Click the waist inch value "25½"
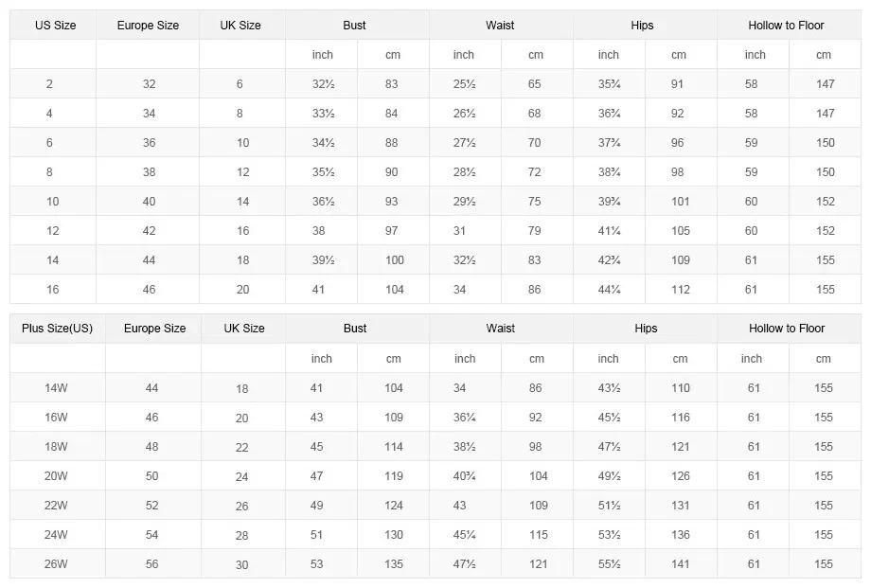This screenshot has height=588, width=871. pos(464,84)
